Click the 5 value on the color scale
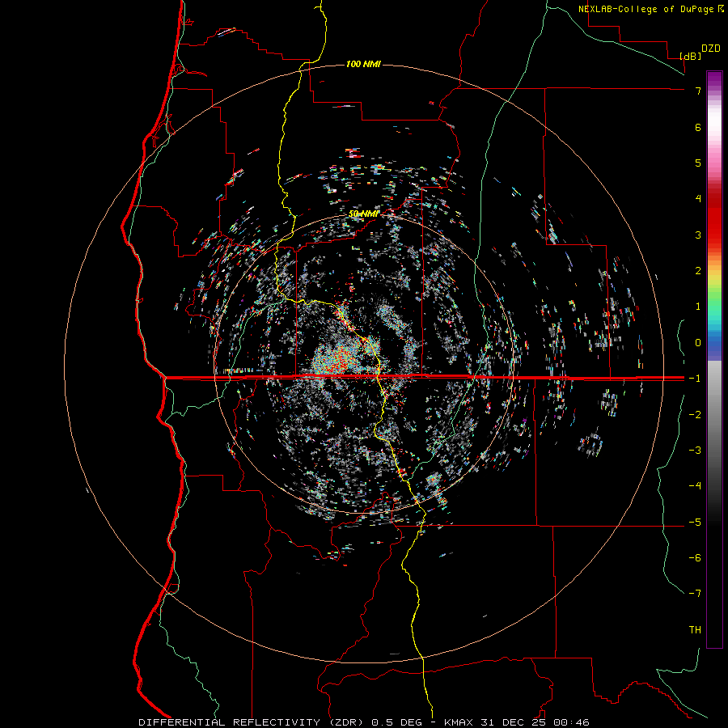Screen dimensions: 728x728 tap(698, 163)
